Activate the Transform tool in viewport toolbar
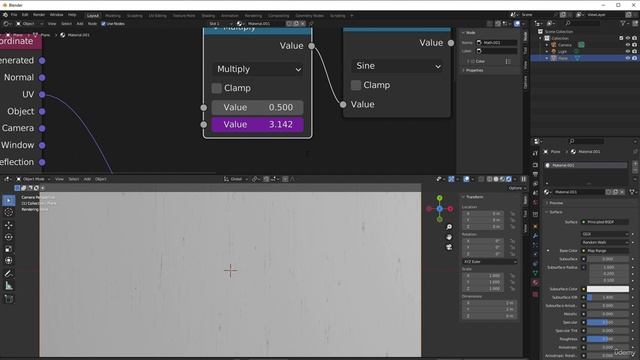The width and height of the screenshot is (640, 360). (9, 261)
